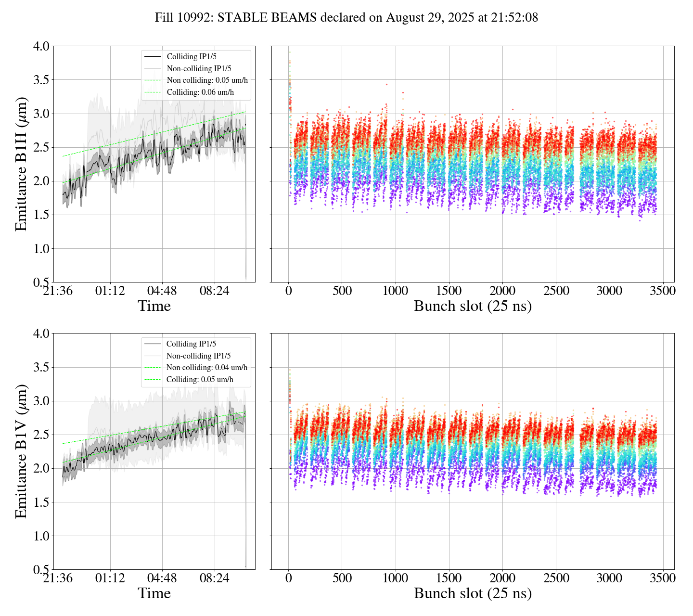Click the 'Time' label under the B1H plot
Screen dimensions: 693x616
[154, 306]
